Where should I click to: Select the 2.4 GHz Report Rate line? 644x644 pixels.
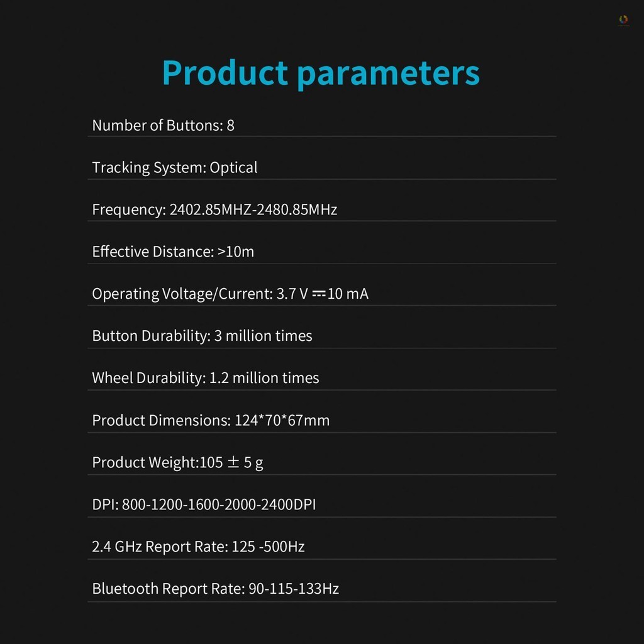click(x=198, y=547)
